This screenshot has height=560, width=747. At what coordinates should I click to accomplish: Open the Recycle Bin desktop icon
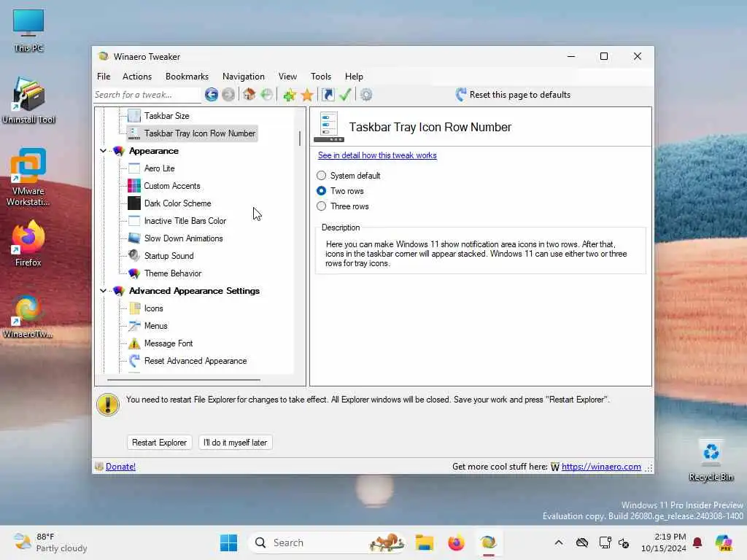(x=711, y=461)
